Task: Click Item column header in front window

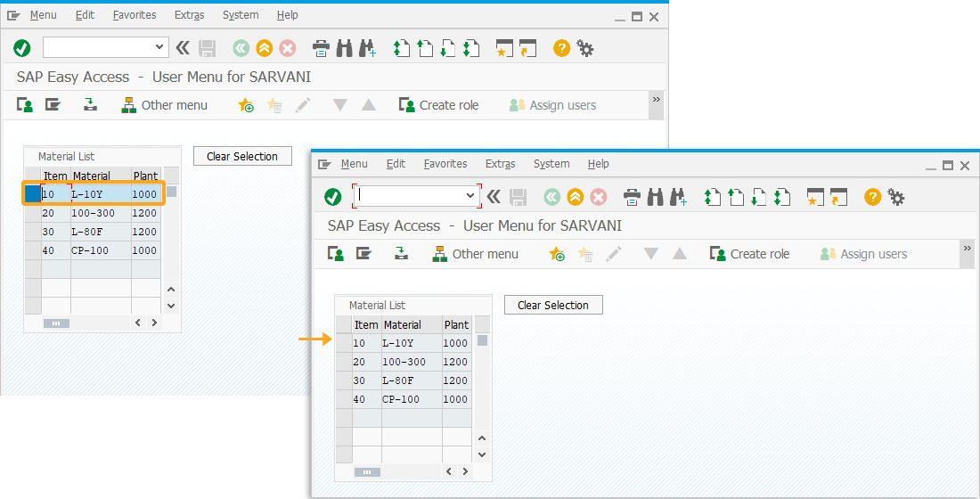Action: pyautogui.click(x=367, y=324)
